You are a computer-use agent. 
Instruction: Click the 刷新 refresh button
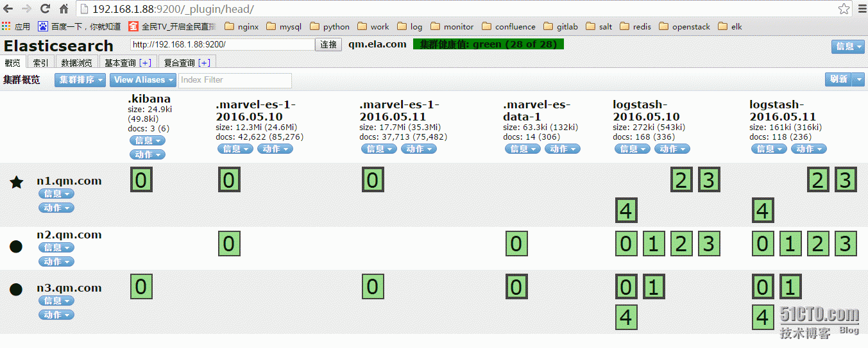[x=839, y=79]
